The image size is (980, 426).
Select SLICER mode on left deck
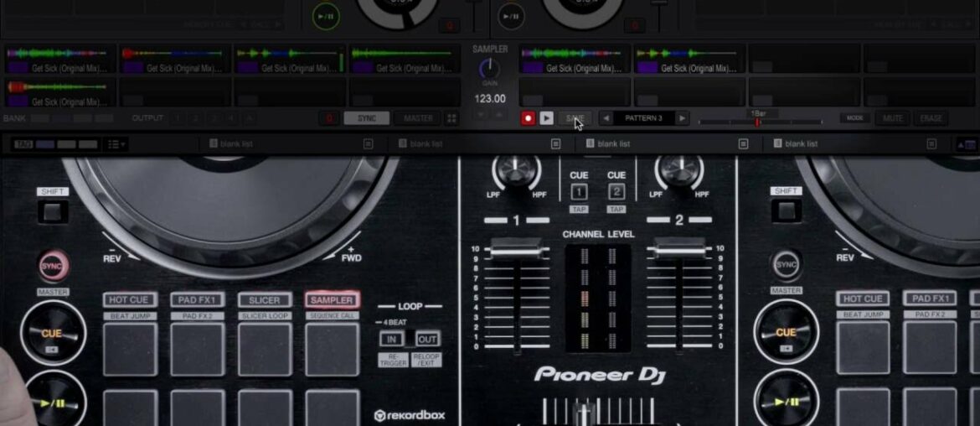pyautogui.click(x=265, y=300)
